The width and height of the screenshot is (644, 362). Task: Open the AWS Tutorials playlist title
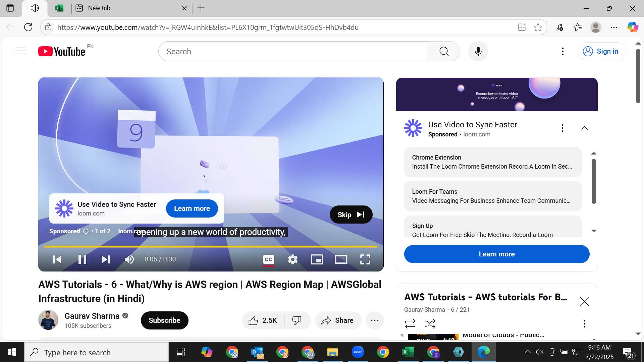tap(486, 297)
